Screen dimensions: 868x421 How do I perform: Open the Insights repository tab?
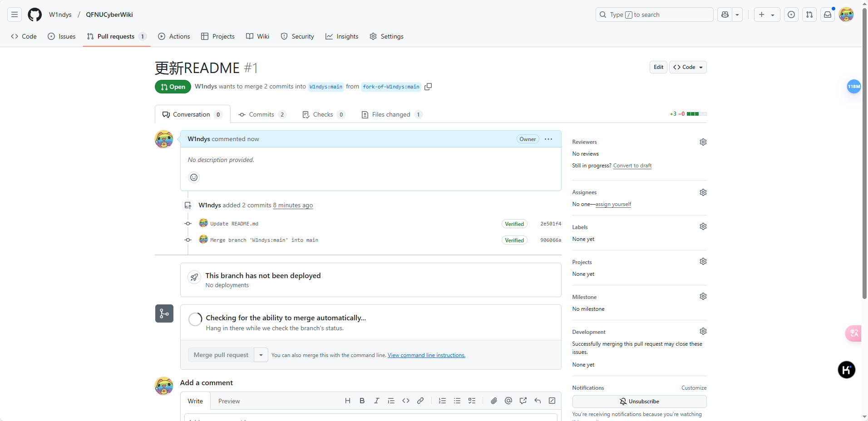[342, 36]
